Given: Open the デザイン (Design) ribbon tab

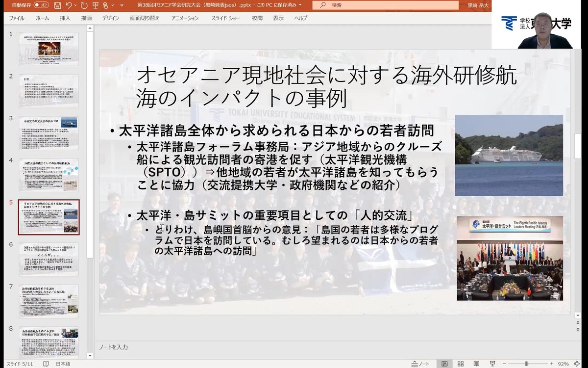Looking at the screenshot, I should (111, 18).
